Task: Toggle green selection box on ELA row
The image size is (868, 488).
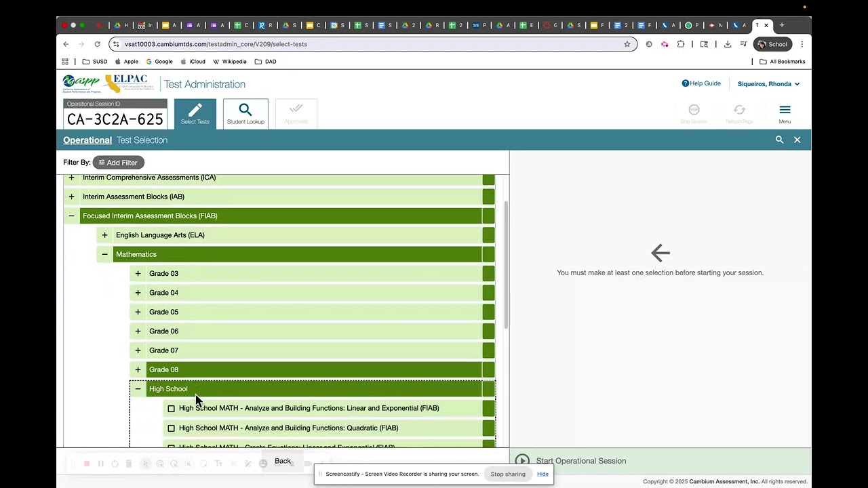Action: click(x=488, y=235)
